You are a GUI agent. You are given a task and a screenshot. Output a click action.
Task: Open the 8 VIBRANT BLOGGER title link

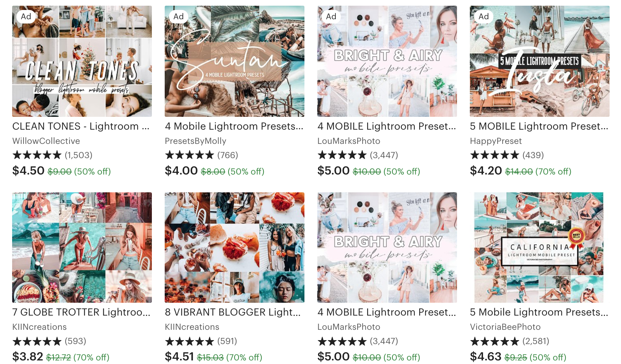233,312
